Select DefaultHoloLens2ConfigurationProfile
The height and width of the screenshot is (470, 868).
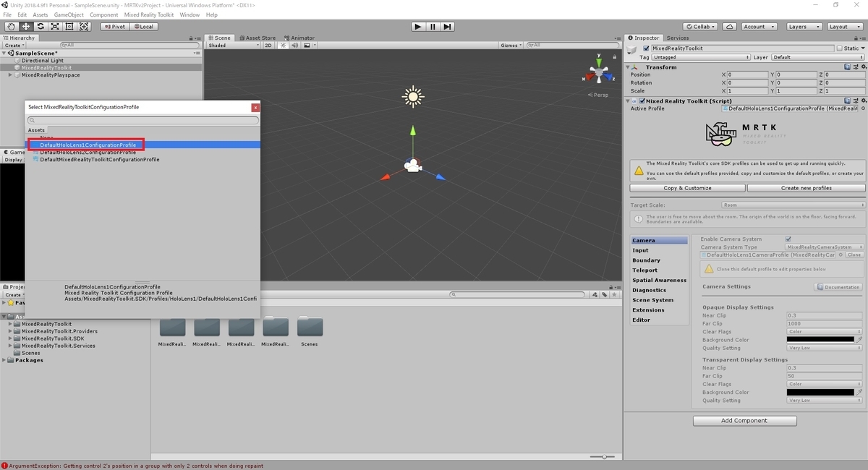[88, 153]
